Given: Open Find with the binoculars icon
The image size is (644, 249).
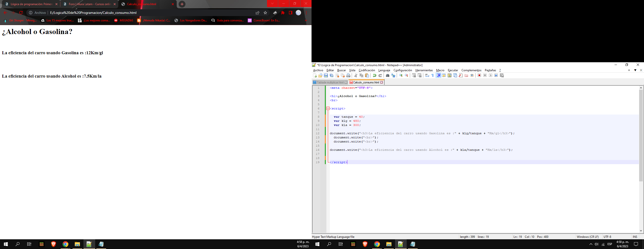Looking at the screenshot, I should [x=388, y=75].
